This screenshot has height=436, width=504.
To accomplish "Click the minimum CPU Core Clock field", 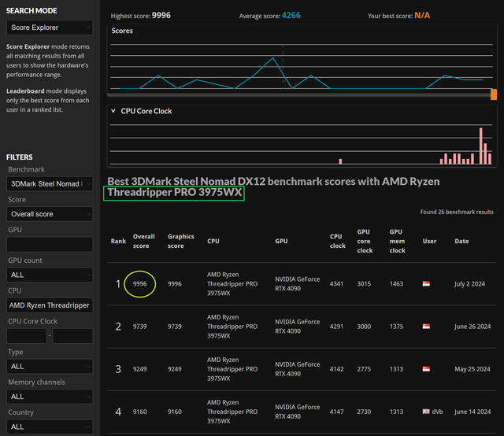I will coord(27,336).
